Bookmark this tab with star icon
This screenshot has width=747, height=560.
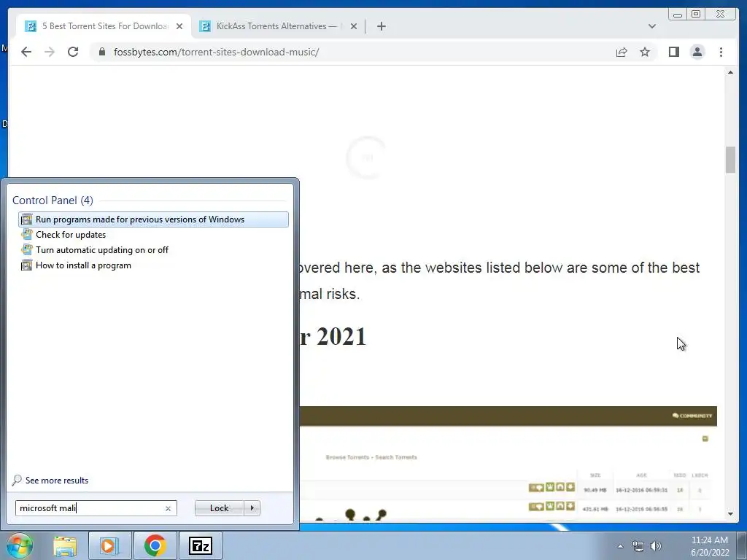coord(645,52)
